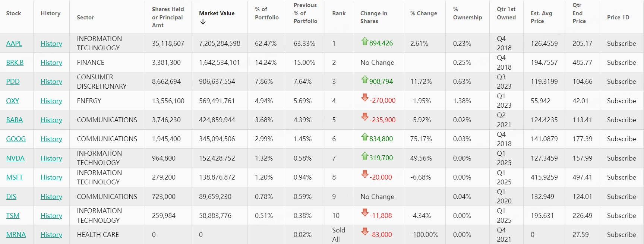
Task: Sort by the Rank column header
Action: point(339,13)
